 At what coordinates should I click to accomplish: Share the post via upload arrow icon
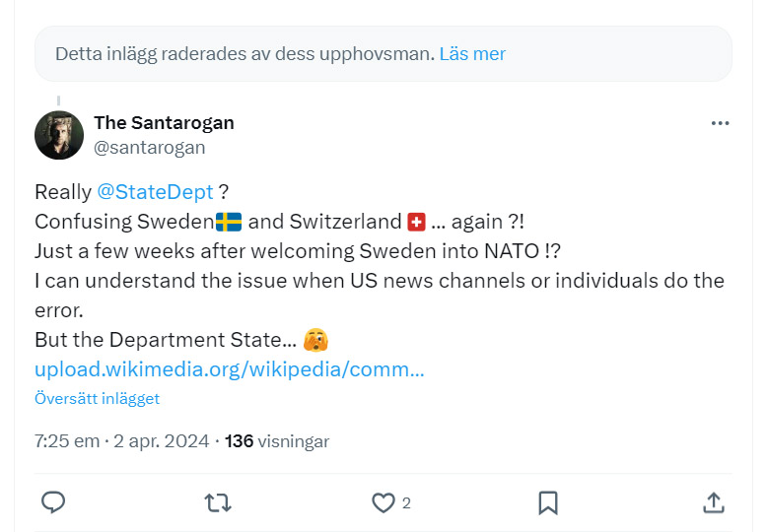[714, 502]
